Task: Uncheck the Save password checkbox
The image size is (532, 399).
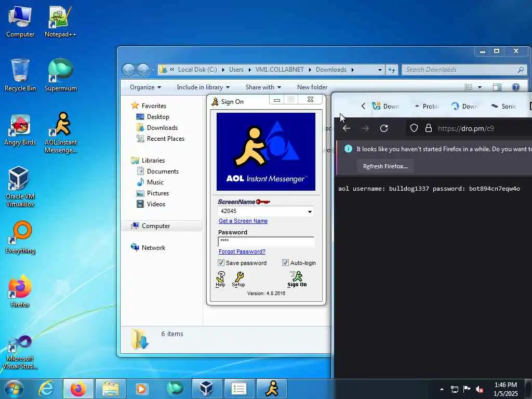Action: click(x=221, y=262)
